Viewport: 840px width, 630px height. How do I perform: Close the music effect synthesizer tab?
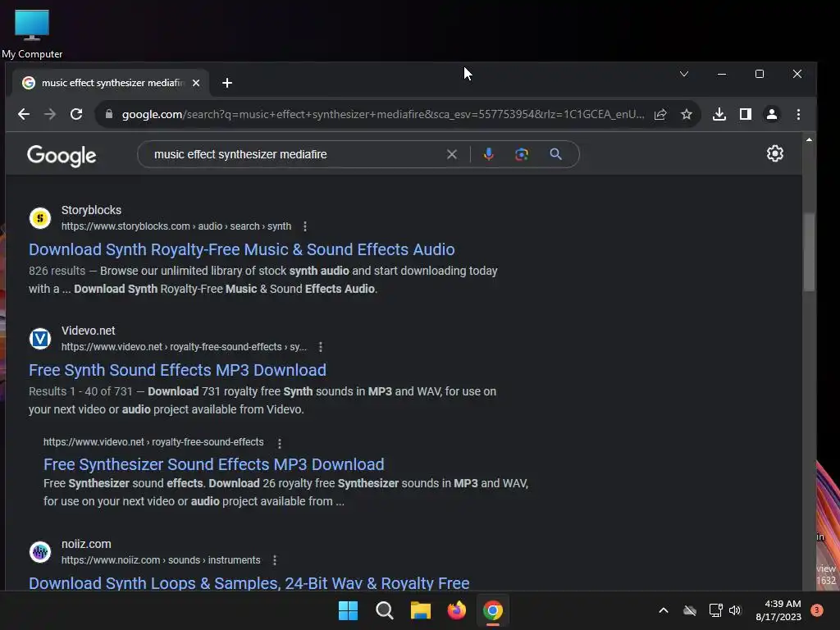196,83
